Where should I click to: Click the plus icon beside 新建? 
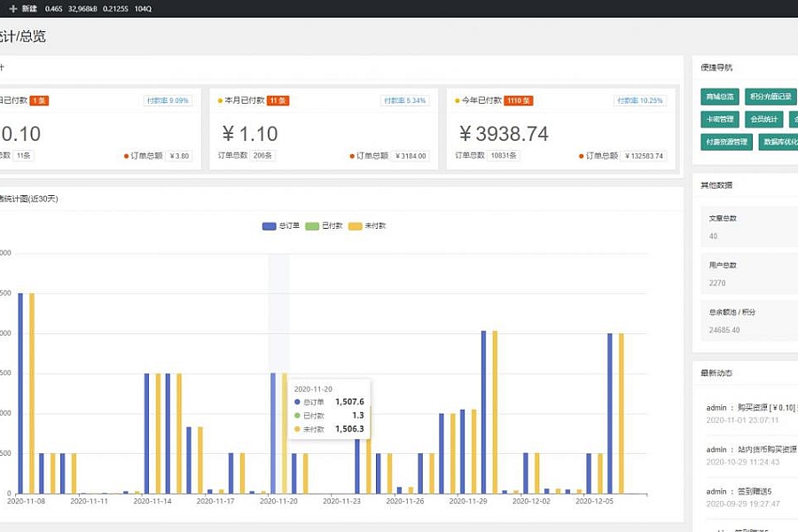click(x=13, y=9)
